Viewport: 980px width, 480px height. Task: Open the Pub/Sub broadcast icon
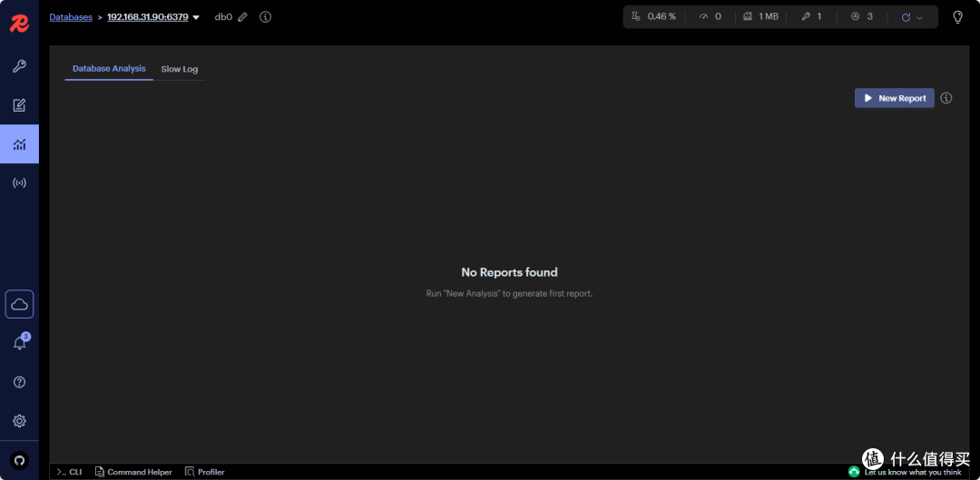(x=19, y=183)
